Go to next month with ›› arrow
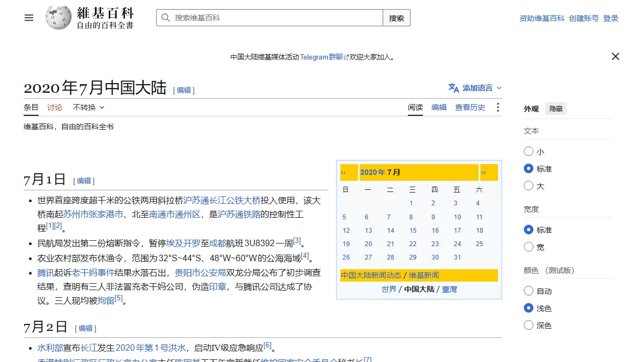Image resolution: width=644 pixels, height=362 pixels. tap(484, 173)
